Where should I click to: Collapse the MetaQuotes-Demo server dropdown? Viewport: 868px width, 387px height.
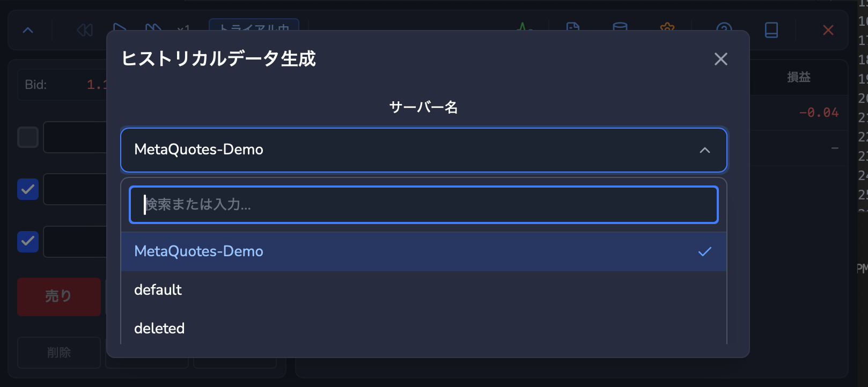[424, 150]
